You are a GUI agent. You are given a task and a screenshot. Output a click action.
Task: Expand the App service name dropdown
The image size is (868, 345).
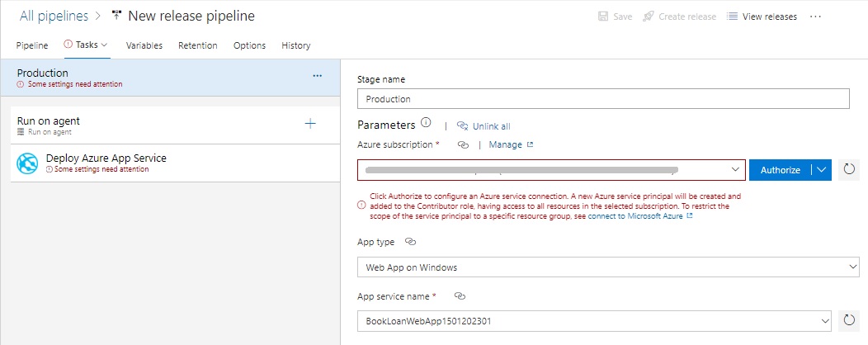pos(825,320)
